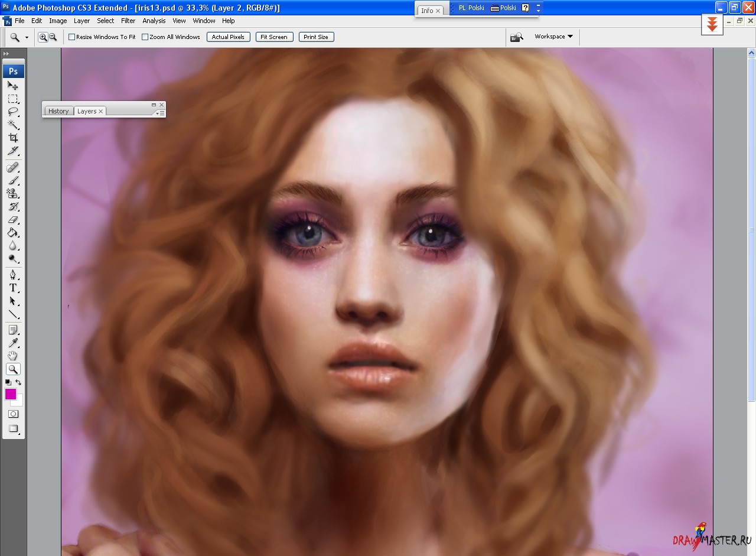Select the Lasso tool
Image resolution: width=756 pixels, height=556 pixels.
tap(13, 112)
